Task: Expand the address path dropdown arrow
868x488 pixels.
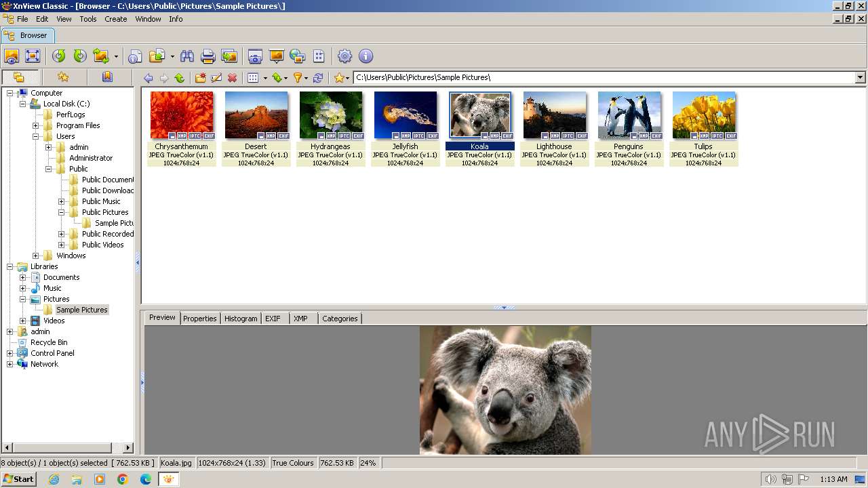Action: pyautogui.click(x=860, y=77)
